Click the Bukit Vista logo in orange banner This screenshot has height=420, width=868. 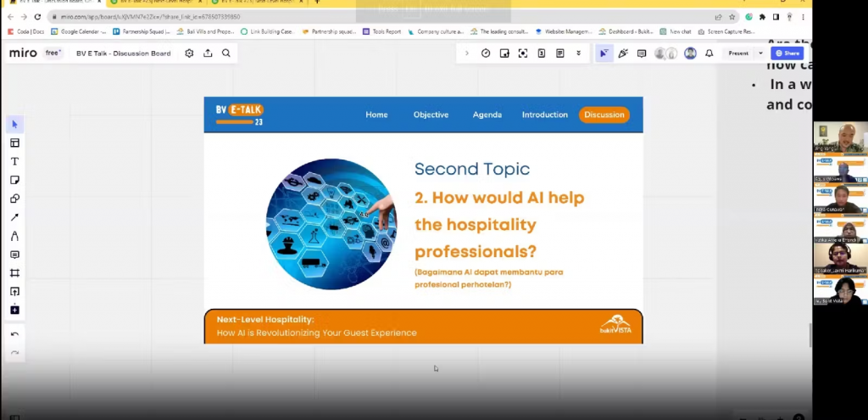point(615,324)
